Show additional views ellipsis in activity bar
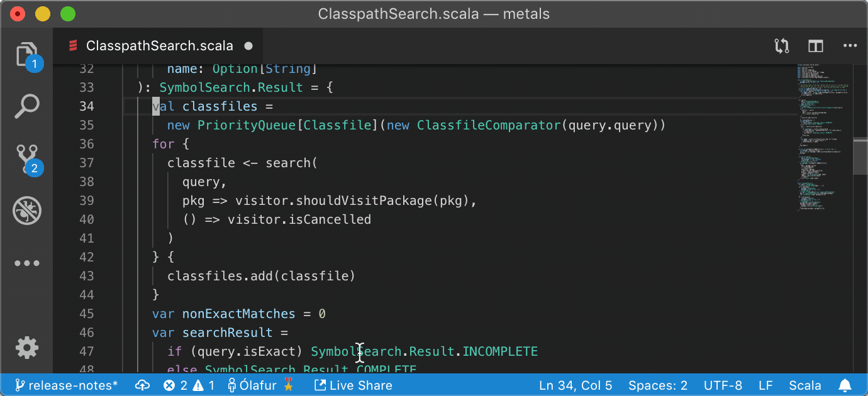Screen dimensions: 868x396 (27, 263)
